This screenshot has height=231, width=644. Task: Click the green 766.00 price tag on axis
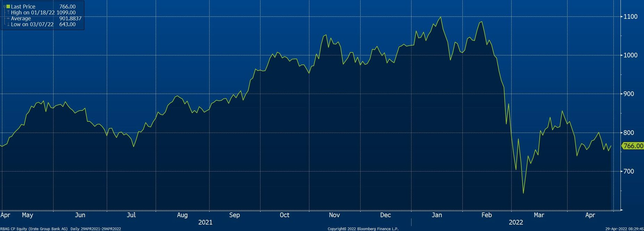pyautogui.click(x=633, y=146)
